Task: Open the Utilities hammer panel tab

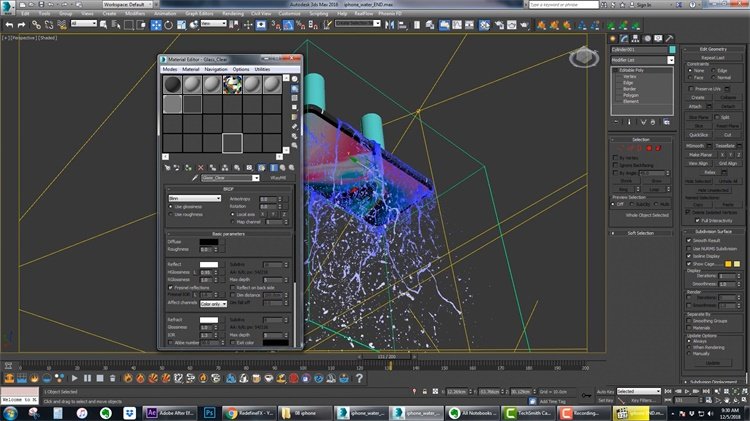Action: (670, 39)
